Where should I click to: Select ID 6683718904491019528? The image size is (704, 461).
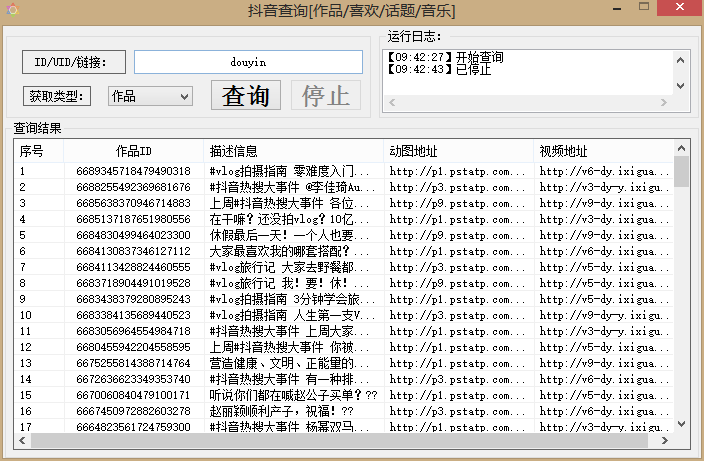(133, 283)
